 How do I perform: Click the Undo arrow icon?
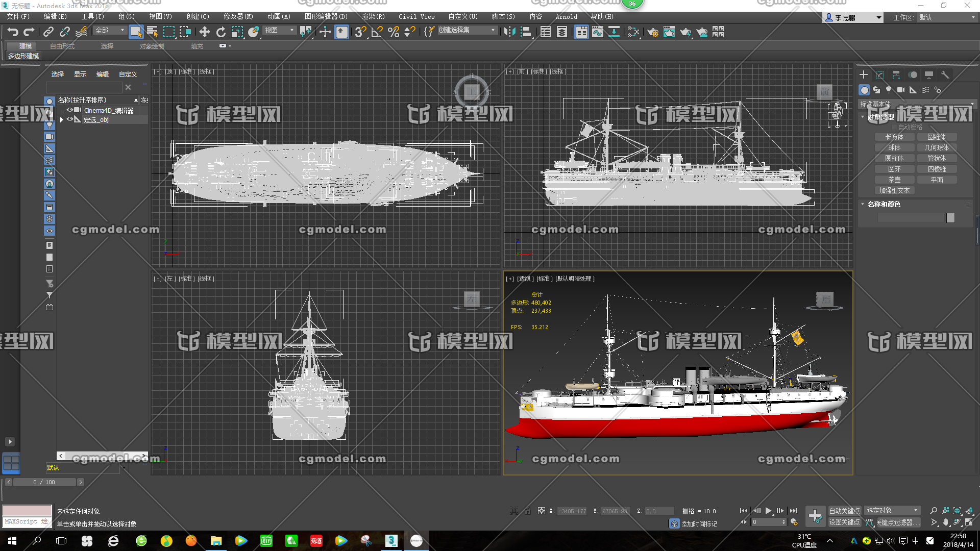click(13, 32)
